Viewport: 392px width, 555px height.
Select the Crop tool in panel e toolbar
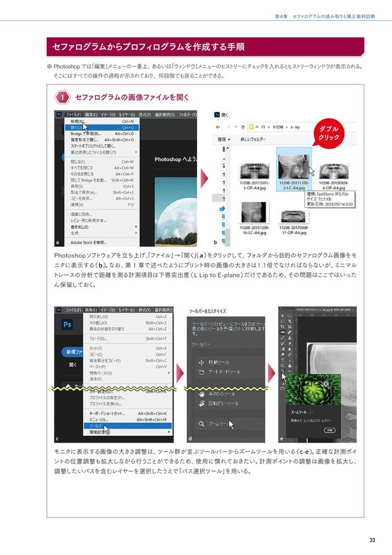(283, 327)
